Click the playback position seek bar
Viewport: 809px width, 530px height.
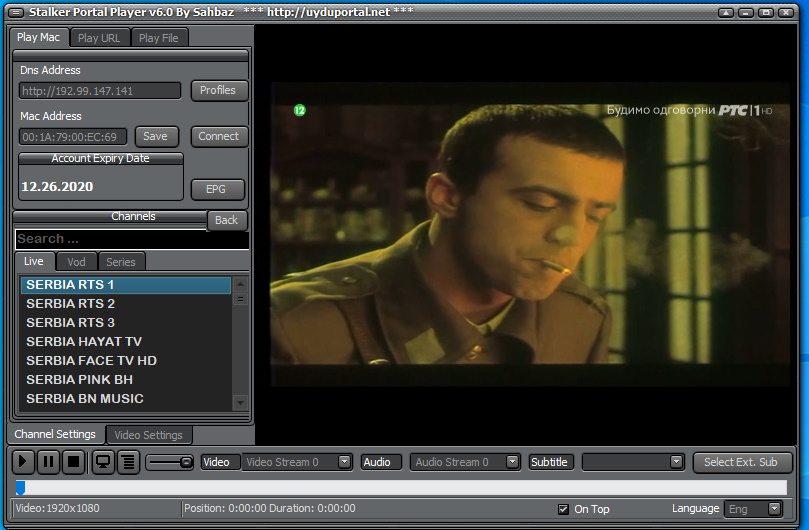click(401, 487)
